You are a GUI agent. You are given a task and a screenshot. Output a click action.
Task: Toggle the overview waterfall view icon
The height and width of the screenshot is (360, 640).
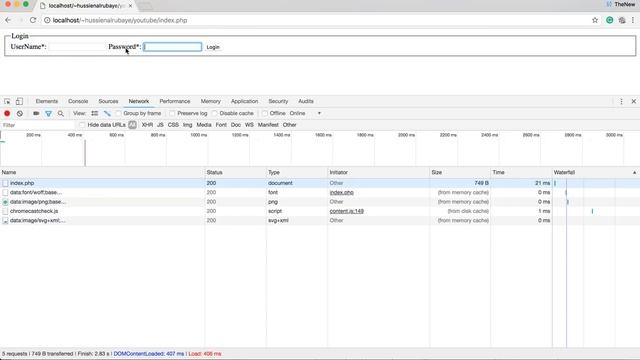click(107, 113)
